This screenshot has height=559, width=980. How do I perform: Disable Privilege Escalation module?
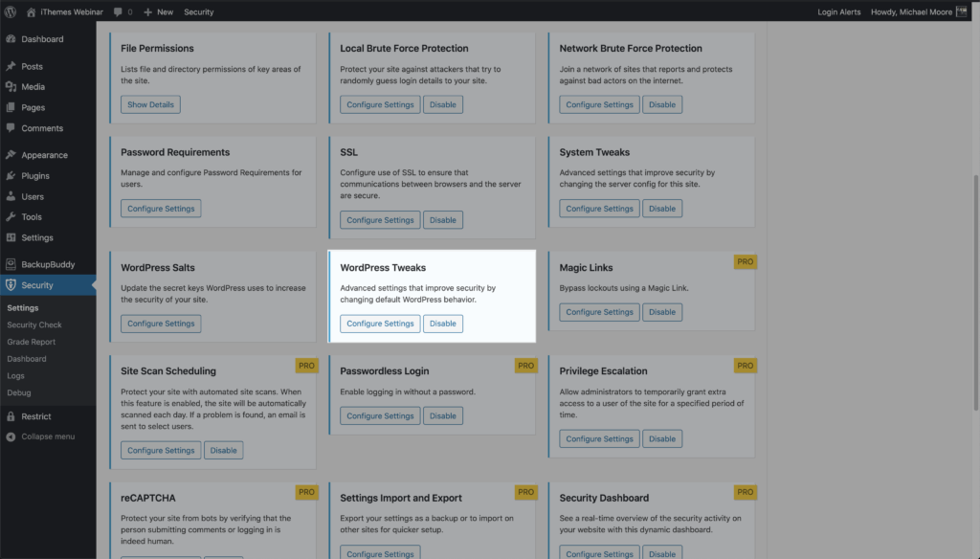pos(662,439)
